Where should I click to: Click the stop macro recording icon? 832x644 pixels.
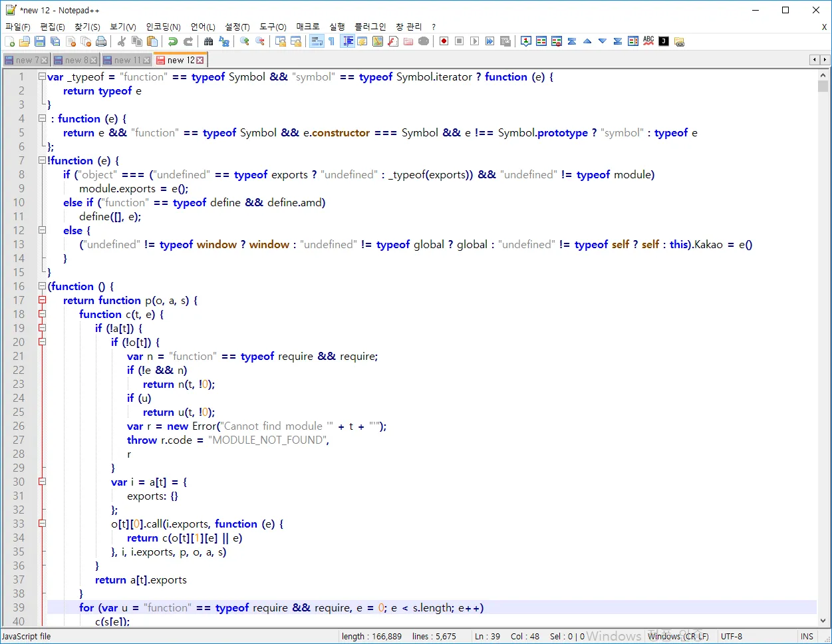click(x=460, y=41)
